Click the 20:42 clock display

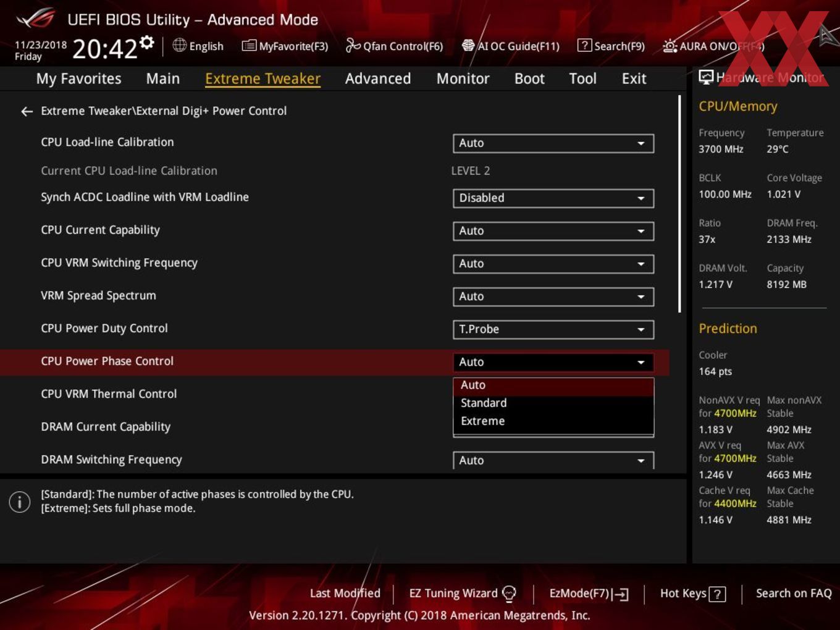(x=104, y=49)
